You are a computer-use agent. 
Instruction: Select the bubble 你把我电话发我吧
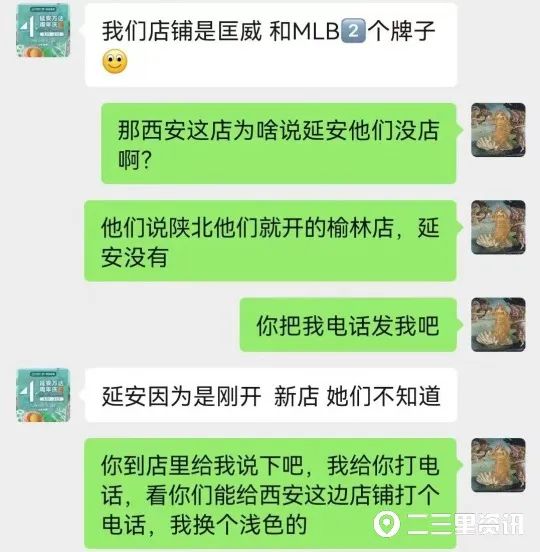point(348,325)
